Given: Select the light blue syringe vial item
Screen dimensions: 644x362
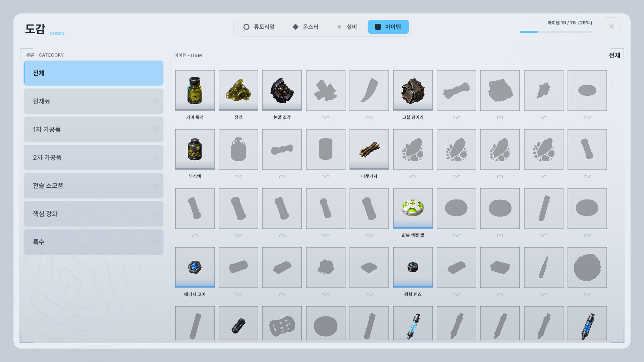Looking at the screenshot, I should [413, 324].
